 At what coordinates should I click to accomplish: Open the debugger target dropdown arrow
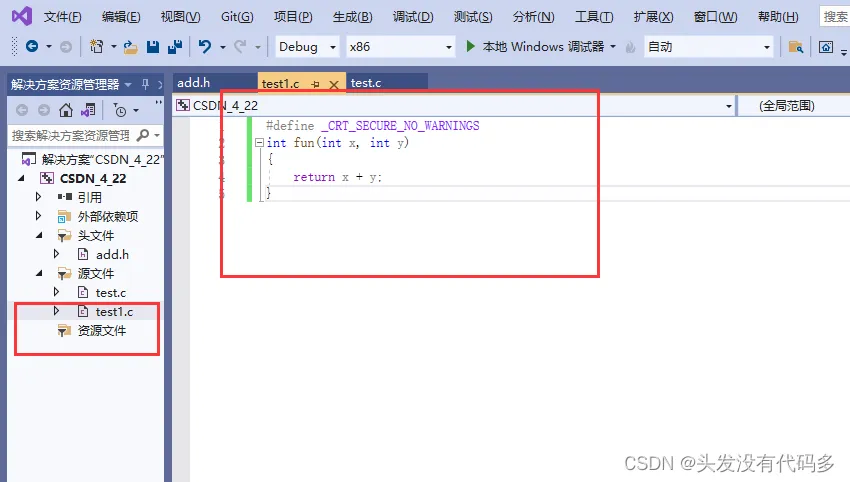[x=613, y=47]
